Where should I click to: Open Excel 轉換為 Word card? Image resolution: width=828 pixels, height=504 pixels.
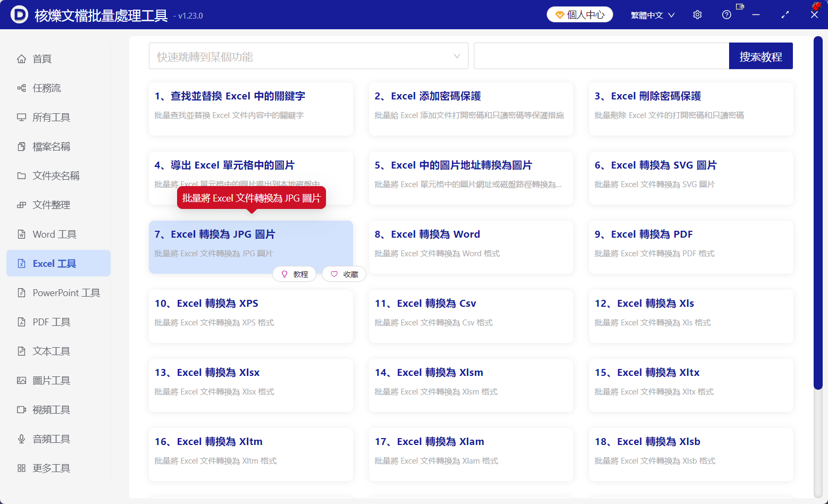click(471, 247)
